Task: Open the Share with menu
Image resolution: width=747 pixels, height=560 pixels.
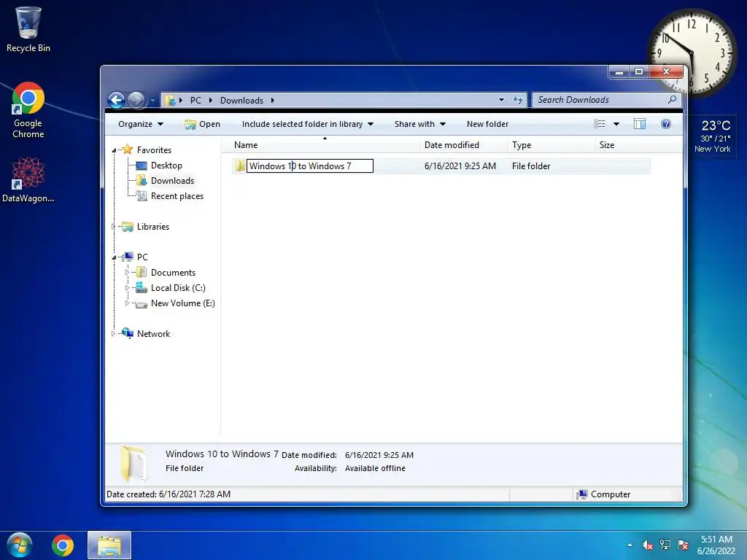Action: (419, 124)
